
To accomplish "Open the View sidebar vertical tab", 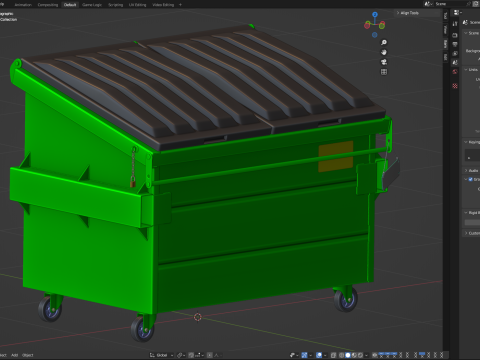I will pos(445,29).
